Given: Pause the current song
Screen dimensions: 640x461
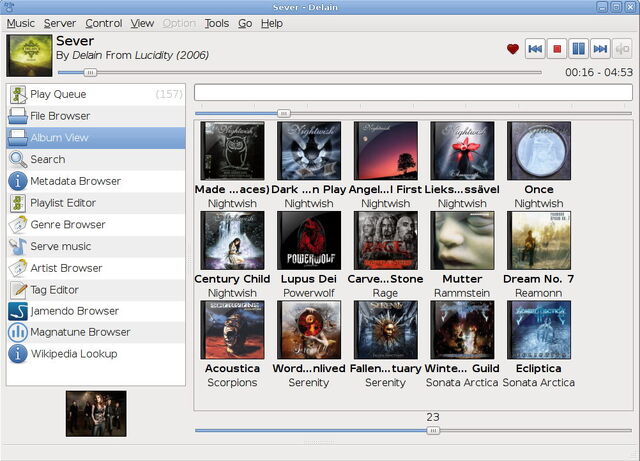Looking at the screenshot, I should coord(578,49).
